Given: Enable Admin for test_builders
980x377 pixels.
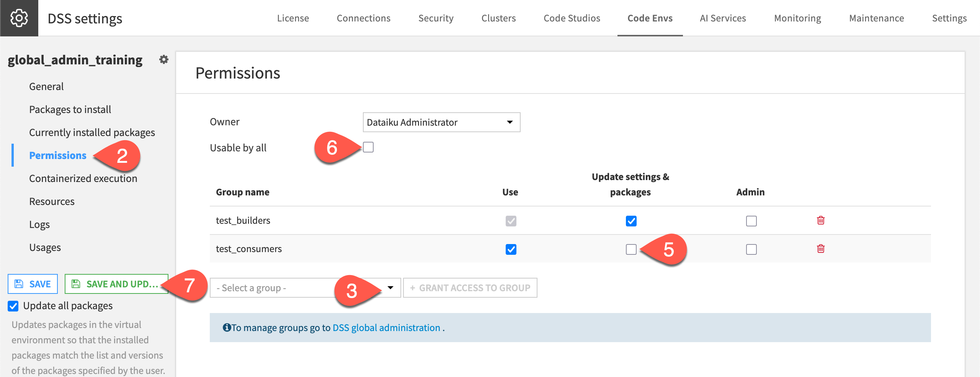Looking at the screenshot, I should click(751, 221).
